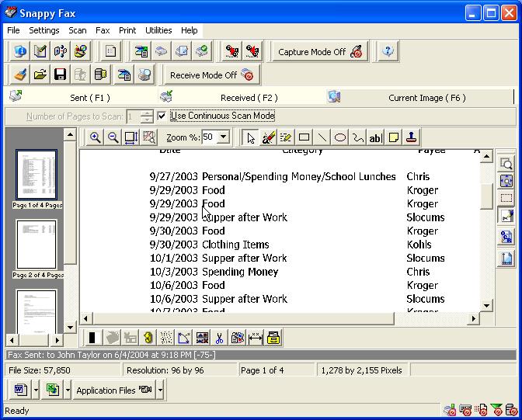Screen dimensions: 522x420
Task: Click the measure ruler icon in bottom toolbar
Action: [x=255, y=338]
